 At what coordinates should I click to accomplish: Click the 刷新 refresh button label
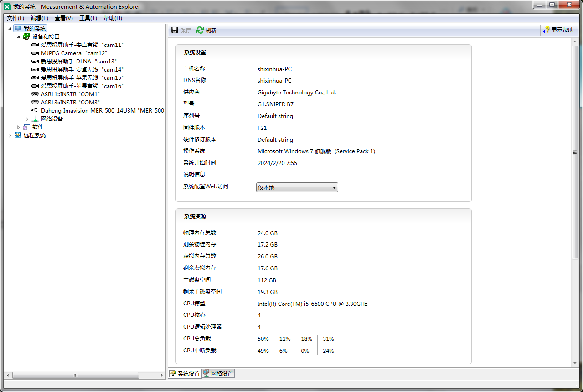(211, 31)
